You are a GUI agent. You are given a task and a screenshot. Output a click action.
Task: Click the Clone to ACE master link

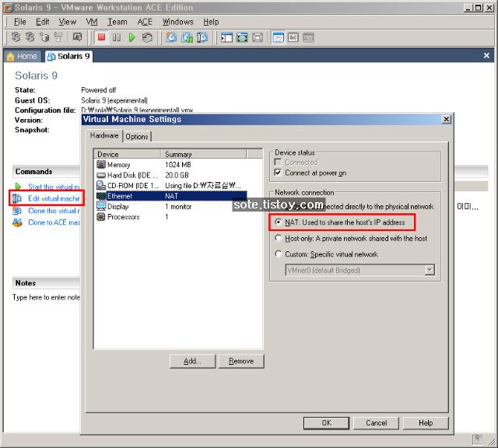click(54, 222)
